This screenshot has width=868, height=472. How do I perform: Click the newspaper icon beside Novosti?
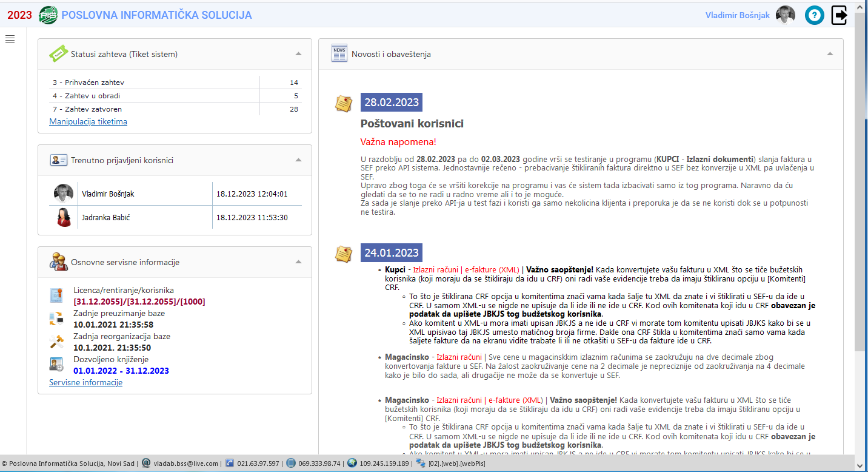[339, 54]
